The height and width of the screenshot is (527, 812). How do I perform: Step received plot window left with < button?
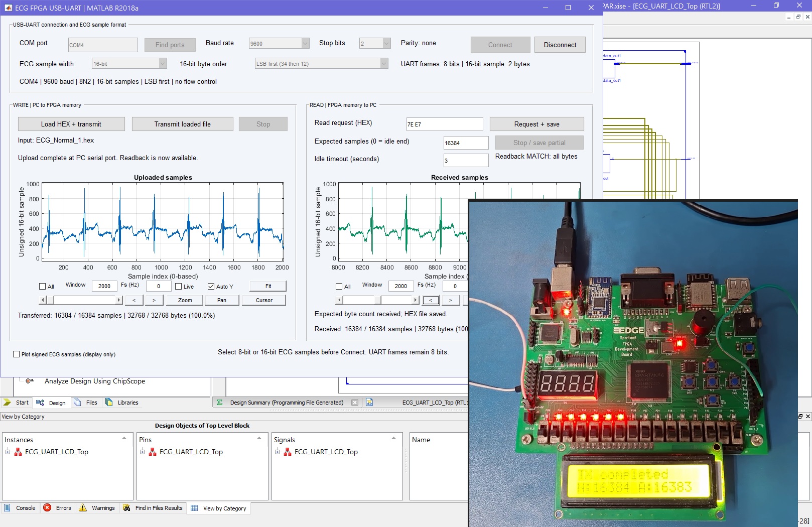[431, 300]
